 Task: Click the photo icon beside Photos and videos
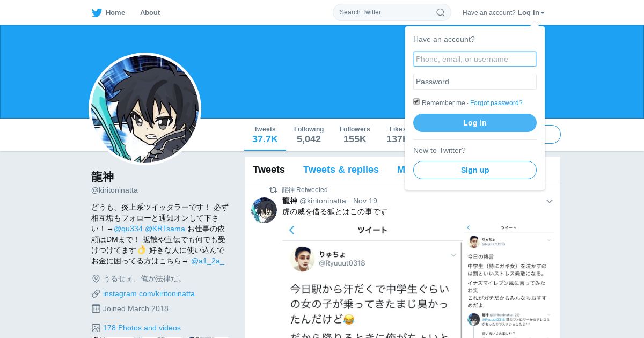point(96,328)
